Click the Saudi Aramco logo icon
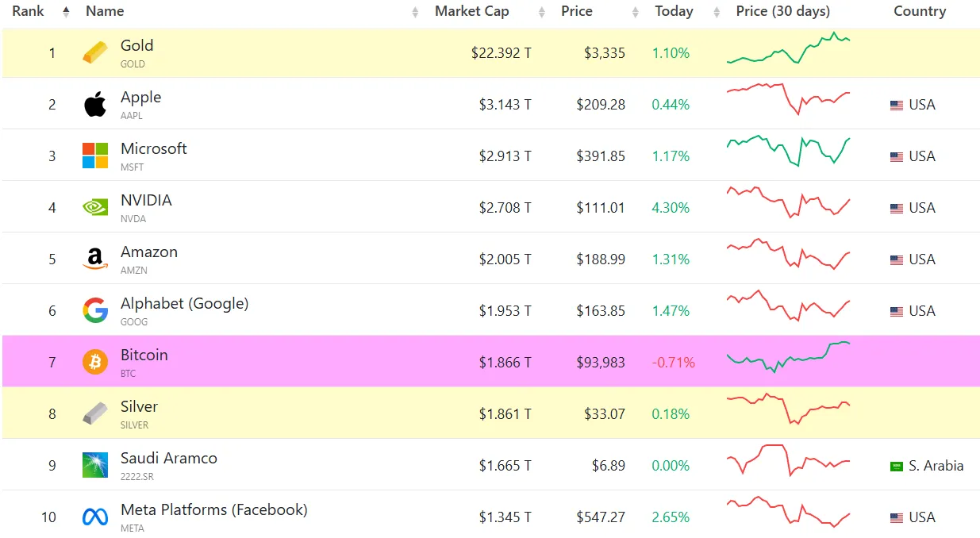Image resolution: width=980 pixels, height=538 pixels. coord(95,465)
